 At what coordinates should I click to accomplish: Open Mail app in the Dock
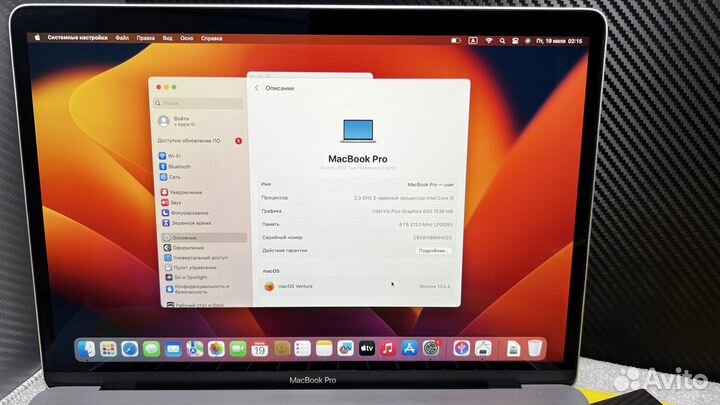[x=173, y=349]
